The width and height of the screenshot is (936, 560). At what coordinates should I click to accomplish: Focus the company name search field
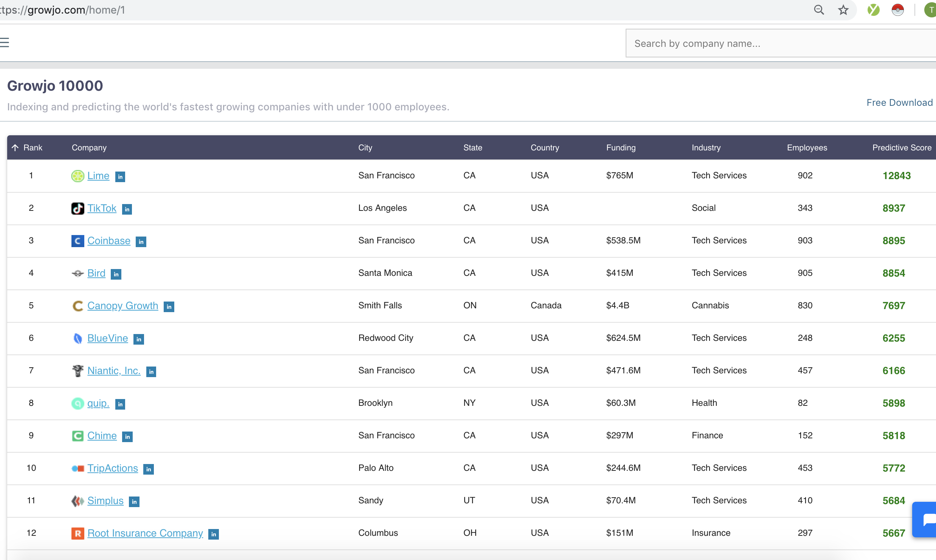point(779,44)
